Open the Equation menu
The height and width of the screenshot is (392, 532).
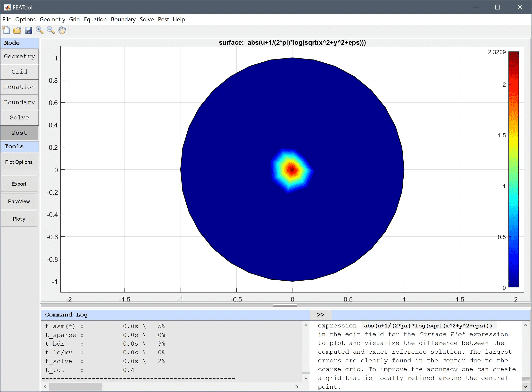95,19
